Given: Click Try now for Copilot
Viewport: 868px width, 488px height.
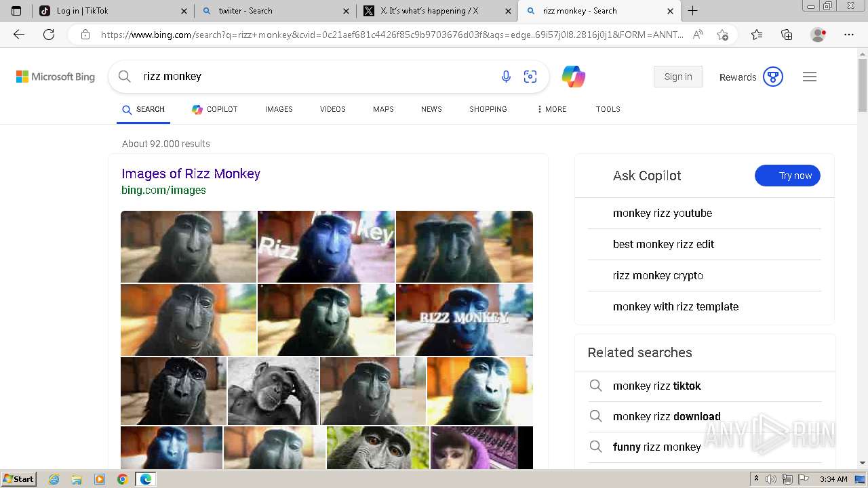Looking at the screenshot, I should pyautogui.click(x=787, y=176).
